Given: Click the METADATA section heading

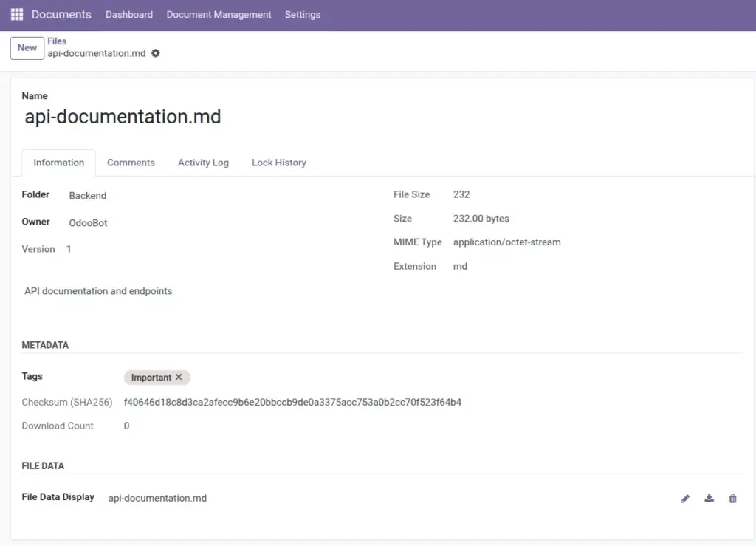Looking at the screenshot, I should [x=45, y=345].
